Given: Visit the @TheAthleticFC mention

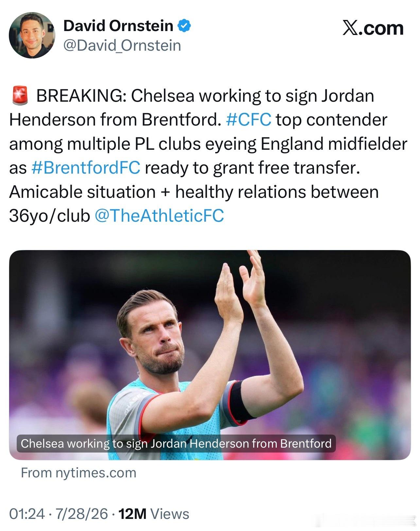Looking at the screenshot, I should coord(159,216).
